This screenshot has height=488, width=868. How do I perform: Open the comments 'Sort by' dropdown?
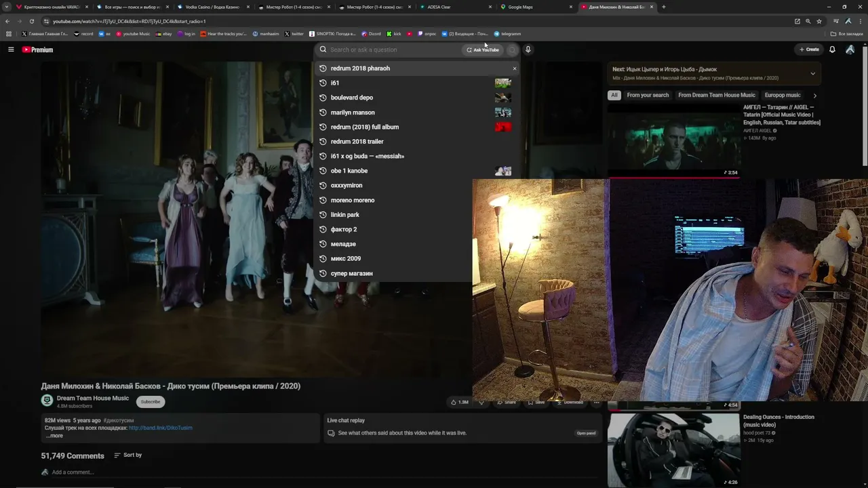[x=127, y=455]
